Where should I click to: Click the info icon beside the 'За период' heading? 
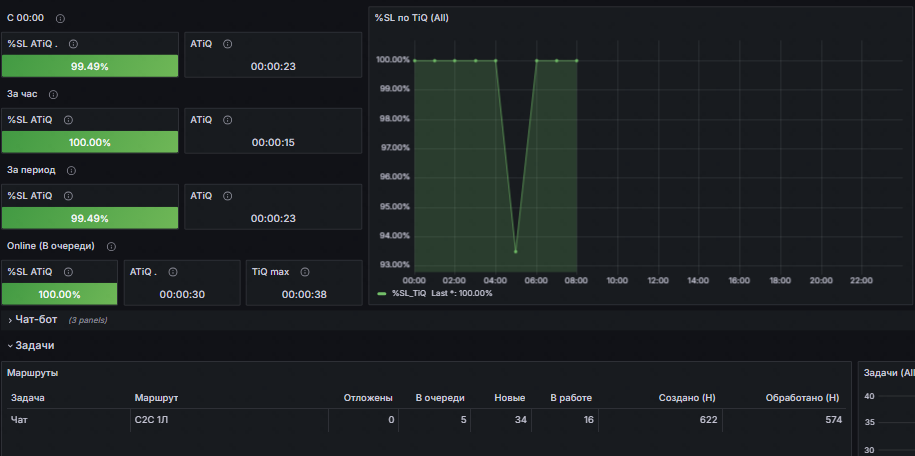click(71, 170)
